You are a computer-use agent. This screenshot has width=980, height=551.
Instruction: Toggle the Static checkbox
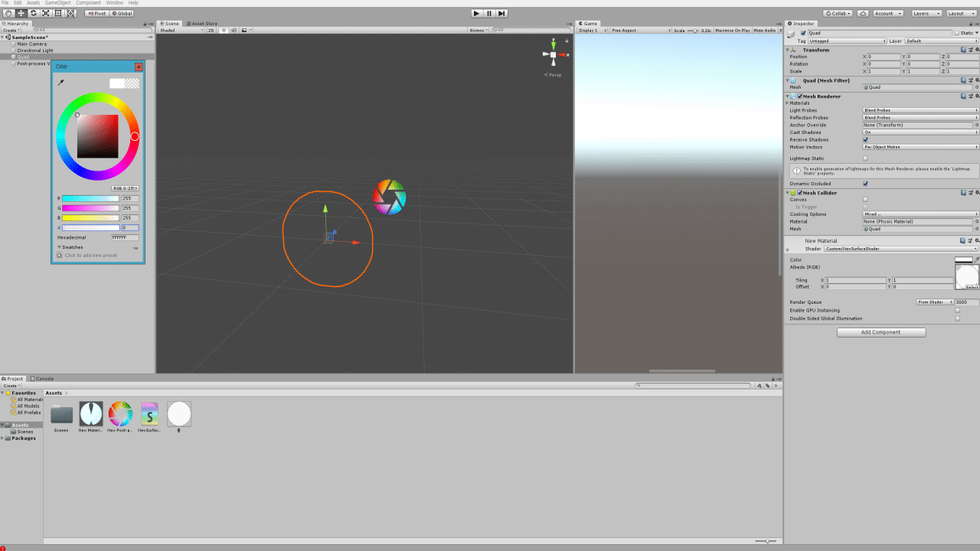955,33
